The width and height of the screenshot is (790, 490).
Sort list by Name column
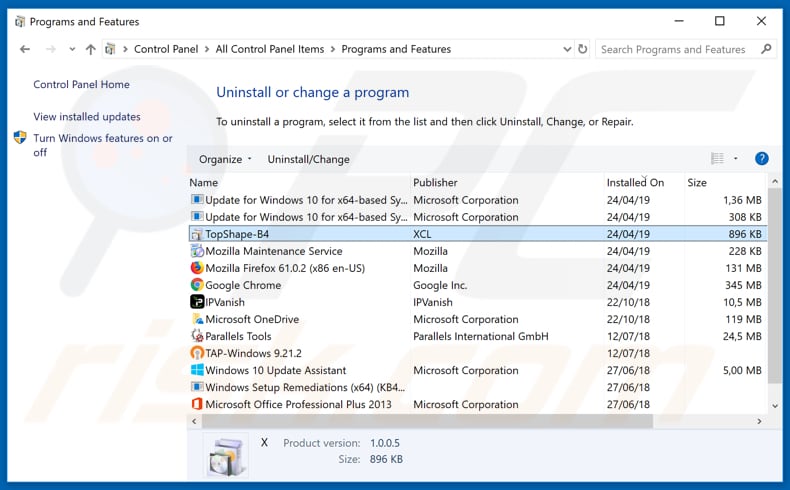(x=204, y=183)
